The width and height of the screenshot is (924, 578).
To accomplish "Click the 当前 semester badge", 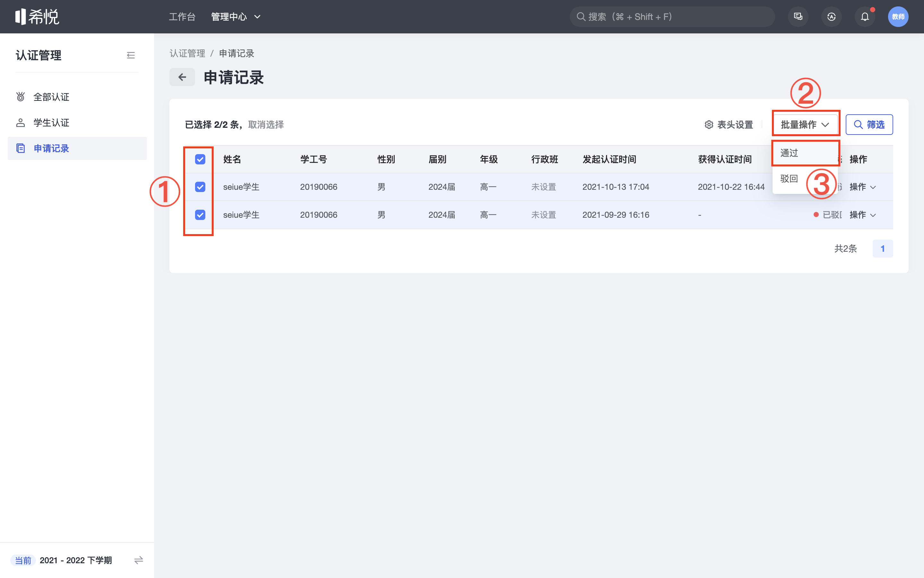I will click(x=23, y=560).
